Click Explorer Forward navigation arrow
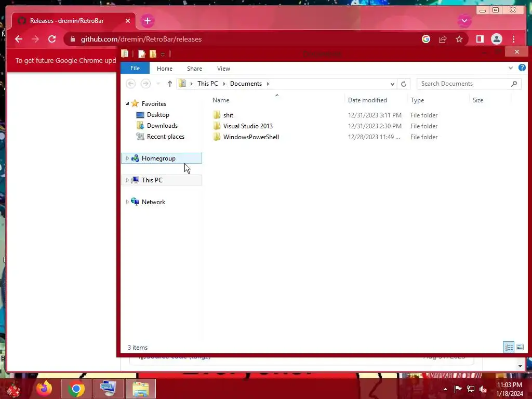 coord(145,84)
